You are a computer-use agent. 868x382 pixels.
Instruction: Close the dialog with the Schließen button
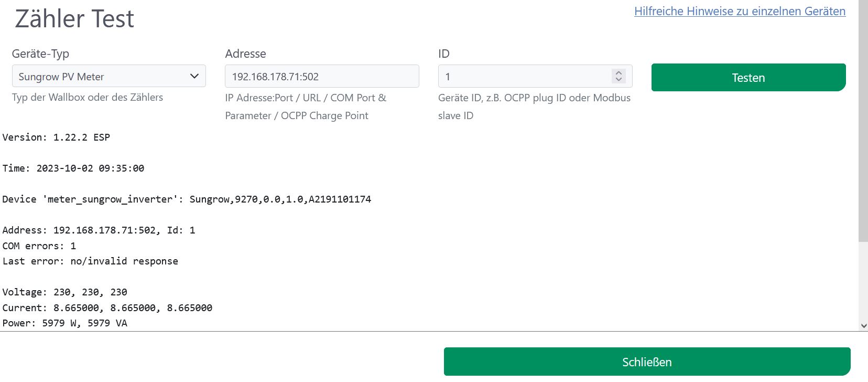(x=647, y=362)
